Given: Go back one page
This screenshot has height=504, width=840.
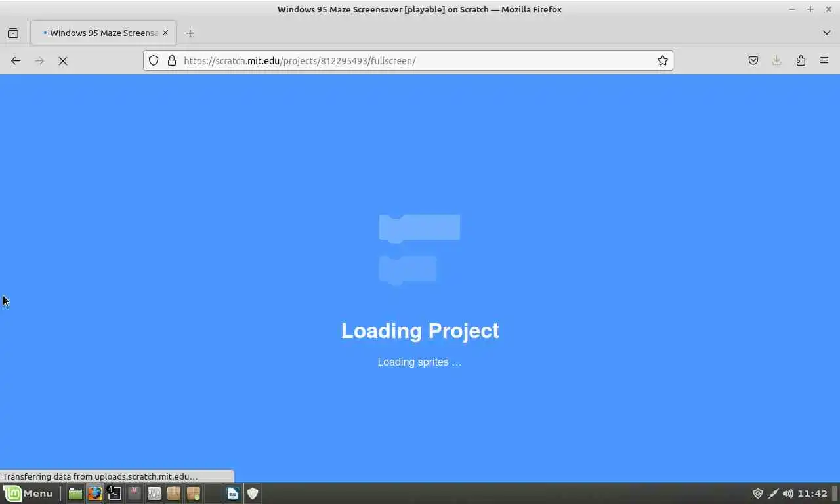Looking at the screenshot, I should [16, 60].
